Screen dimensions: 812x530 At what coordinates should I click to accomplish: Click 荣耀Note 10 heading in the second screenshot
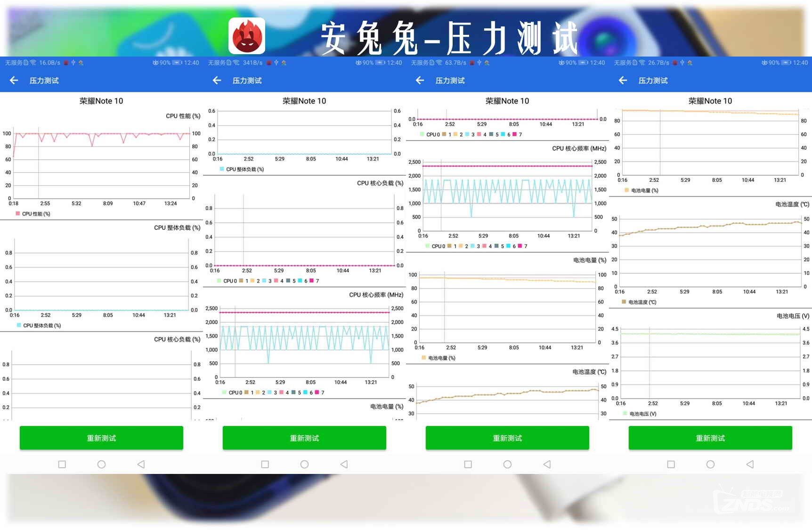pos(304,101)
